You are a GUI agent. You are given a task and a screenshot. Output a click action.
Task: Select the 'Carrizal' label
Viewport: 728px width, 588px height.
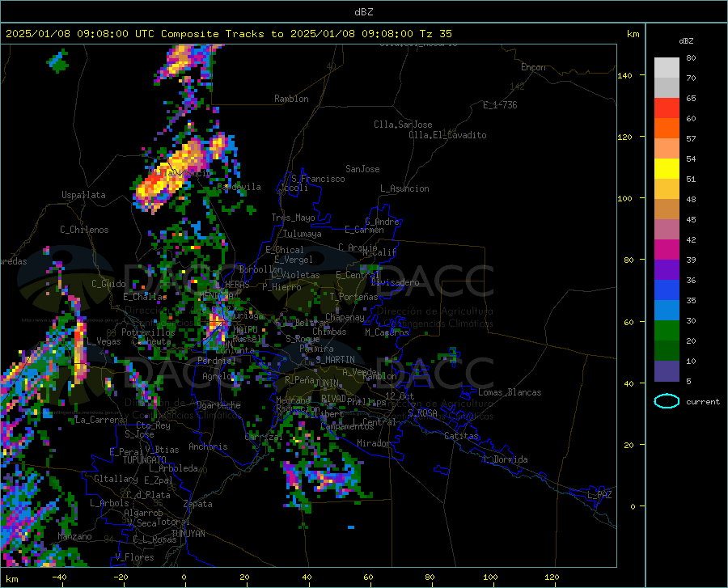(263, 437)
